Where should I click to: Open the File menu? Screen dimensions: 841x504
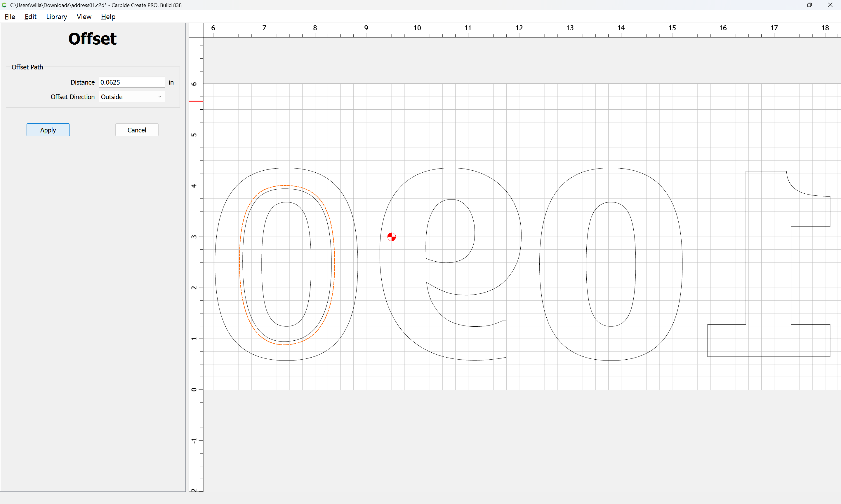coord(10,17)
